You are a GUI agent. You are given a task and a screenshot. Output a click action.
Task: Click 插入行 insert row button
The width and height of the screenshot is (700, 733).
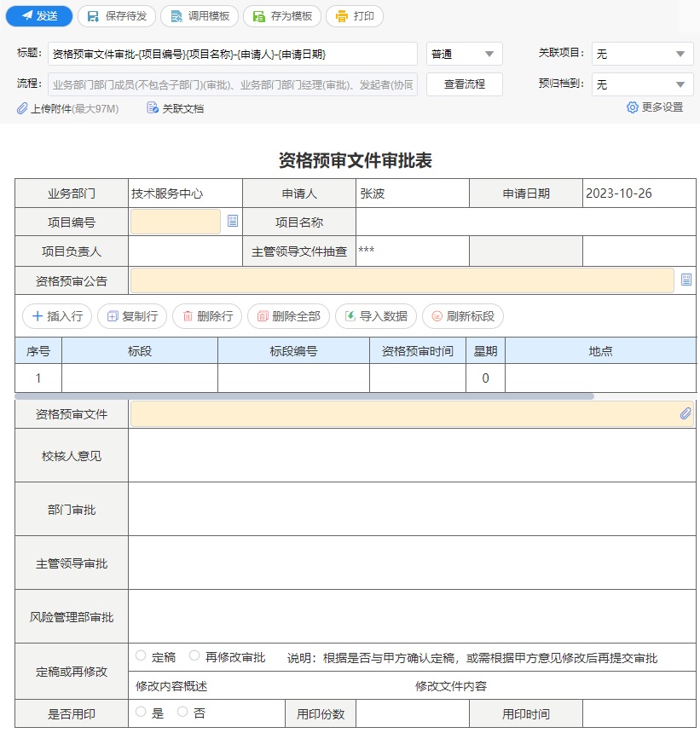pos(57,316)
